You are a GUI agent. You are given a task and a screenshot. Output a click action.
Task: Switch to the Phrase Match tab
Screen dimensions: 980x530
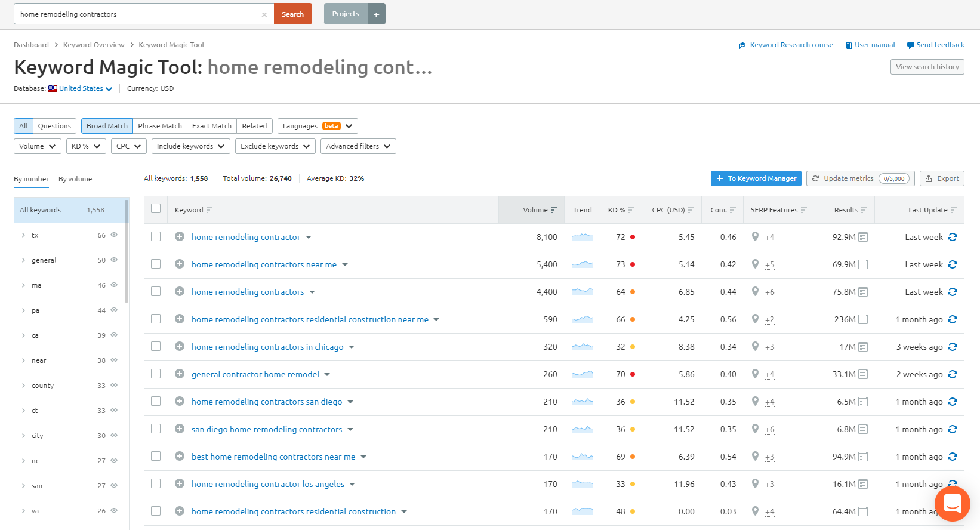pos(160,126)
